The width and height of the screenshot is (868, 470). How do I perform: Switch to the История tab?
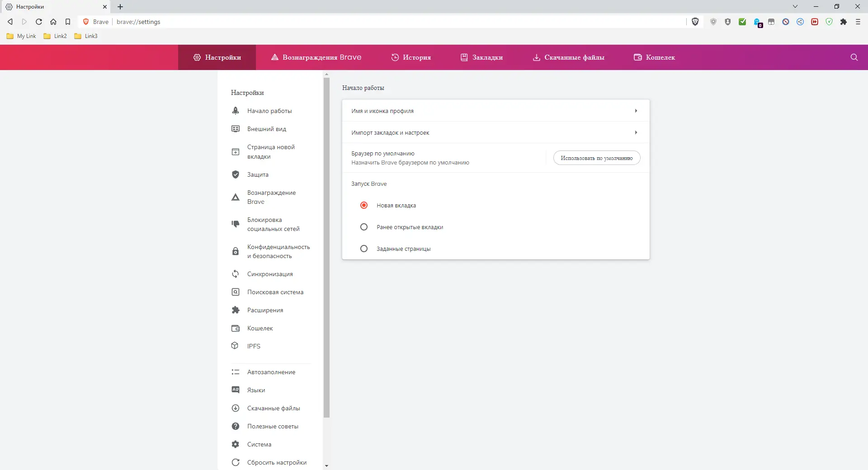(411, 57)
